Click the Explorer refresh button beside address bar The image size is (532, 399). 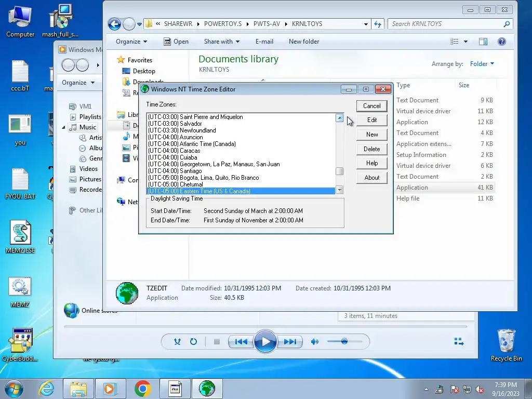pyautogui.click(x=378, y=24)
